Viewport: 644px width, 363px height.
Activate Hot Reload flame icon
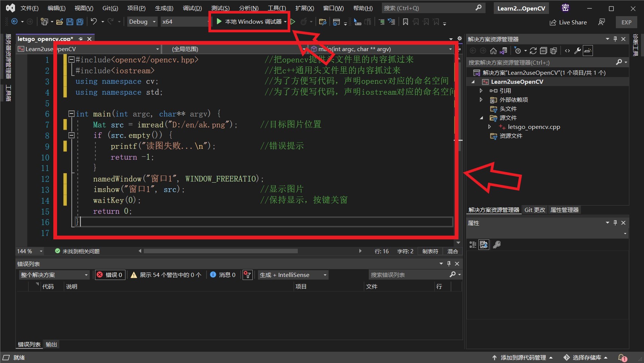(303, 21)
